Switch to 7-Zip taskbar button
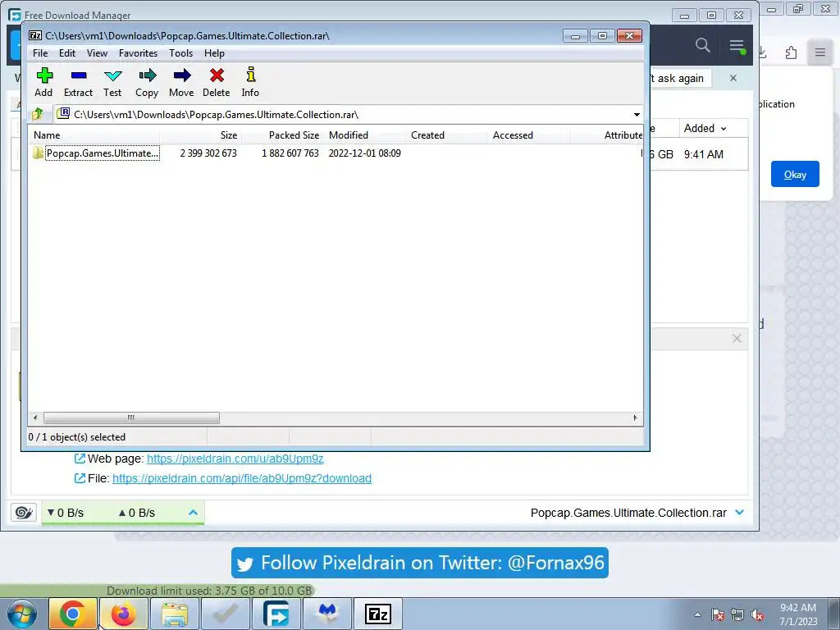840x630 pixels. click(x=377, y=614)
